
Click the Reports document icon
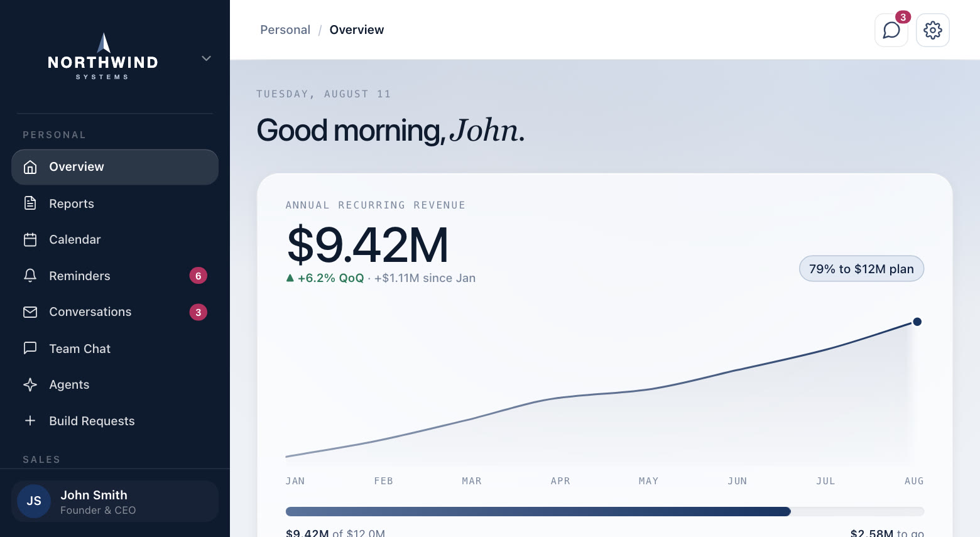click(30, 203)
